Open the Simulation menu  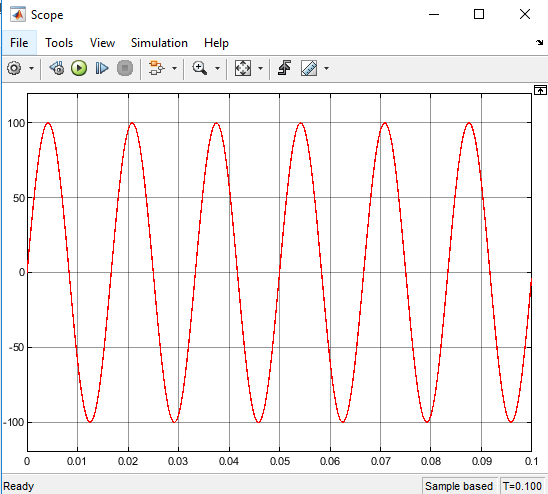pos(159,43)
